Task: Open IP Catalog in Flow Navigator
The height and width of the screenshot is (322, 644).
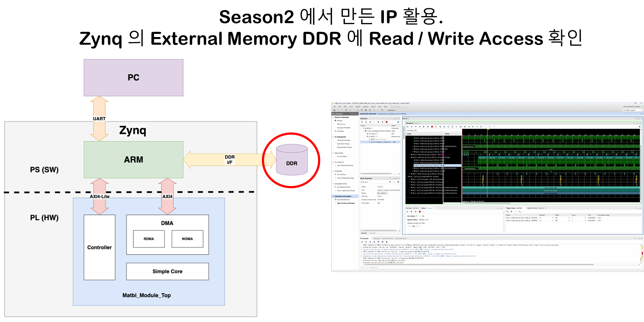Action: click(x=340, y=131)
